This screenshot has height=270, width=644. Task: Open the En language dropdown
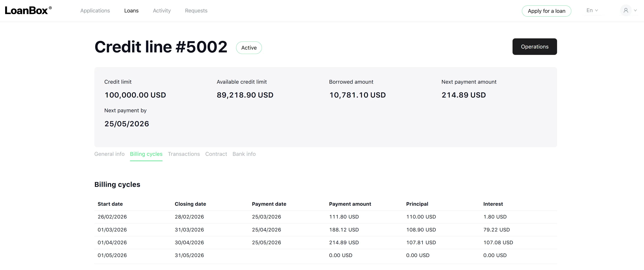tap(592, 10)
